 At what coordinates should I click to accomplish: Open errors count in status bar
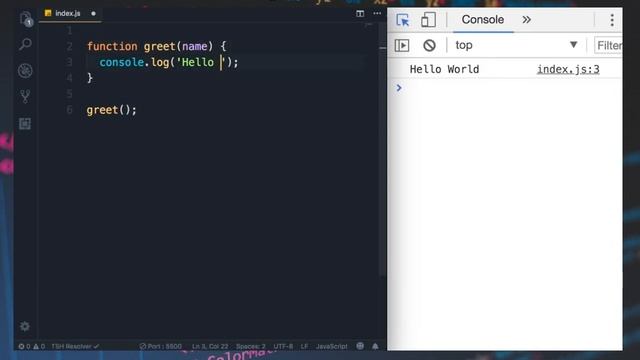click(24, 347)
